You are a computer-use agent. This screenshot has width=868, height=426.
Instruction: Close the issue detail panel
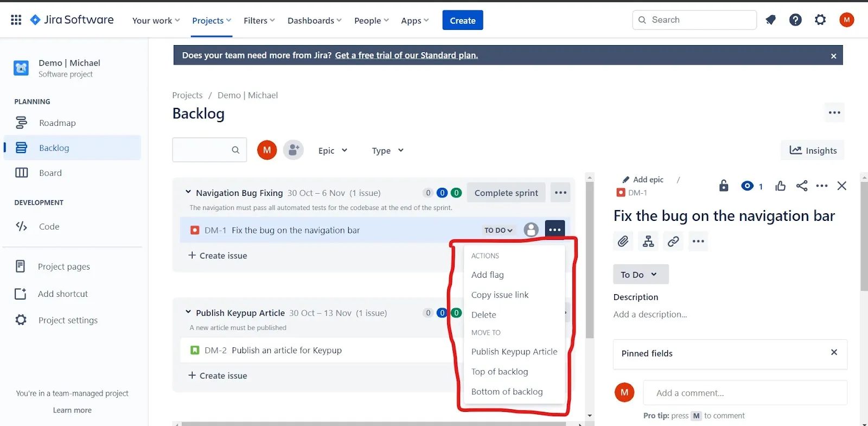click(x=842, y=186)
